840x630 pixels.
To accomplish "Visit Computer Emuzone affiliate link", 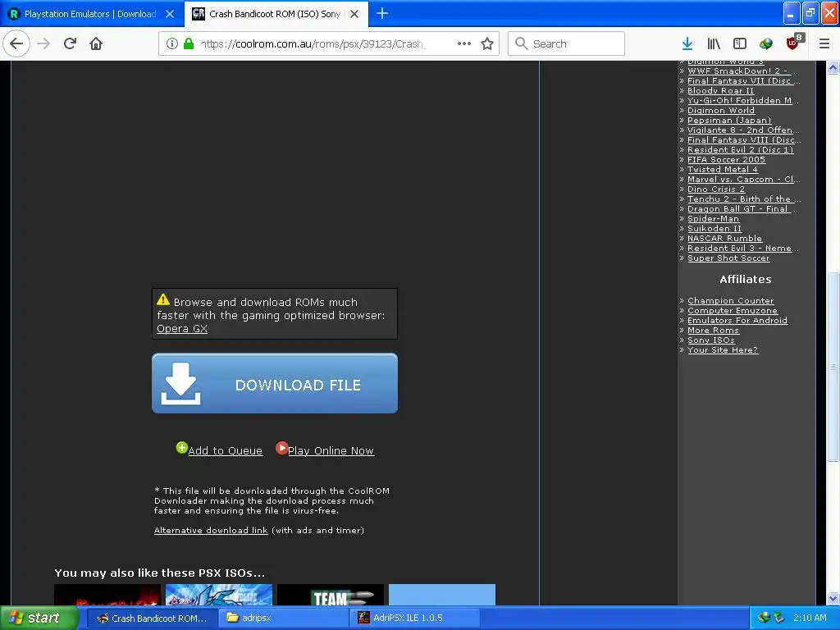I will pos(733,311).
